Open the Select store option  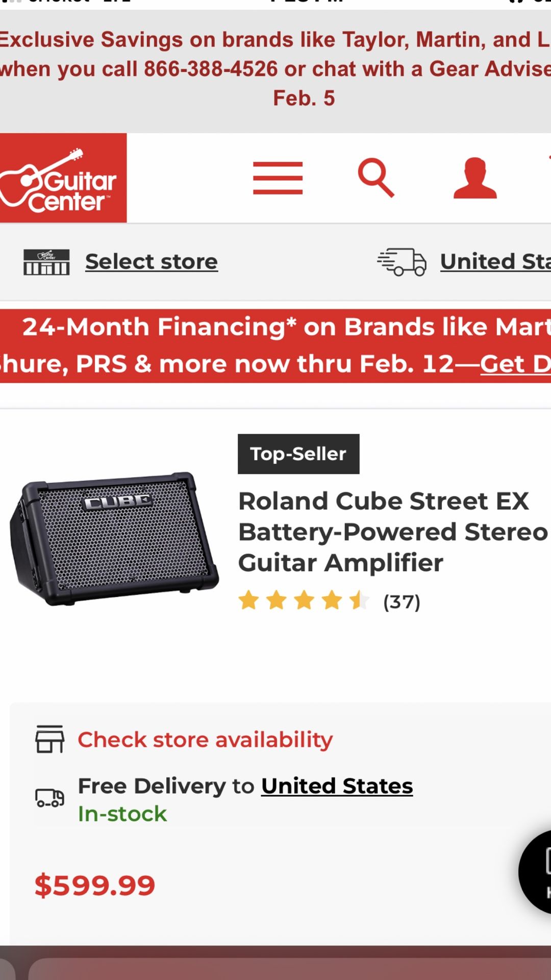(151, 261)
